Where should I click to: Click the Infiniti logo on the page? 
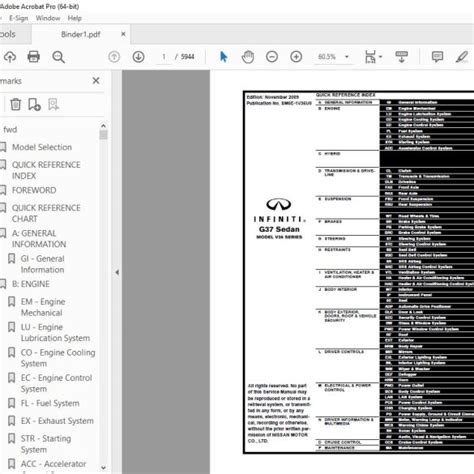279,204
